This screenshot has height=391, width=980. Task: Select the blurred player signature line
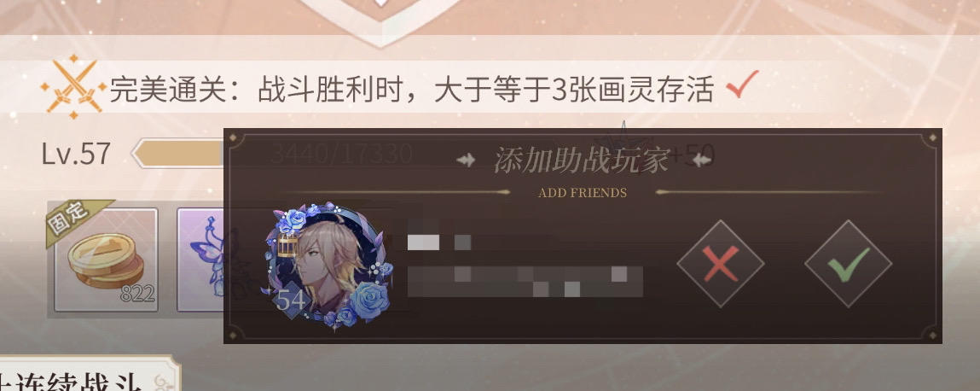(x=525, y=282)
